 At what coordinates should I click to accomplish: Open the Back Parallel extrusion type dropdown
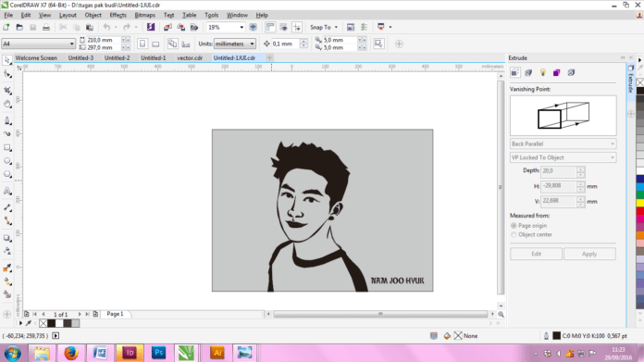pyautogui.click(x=563, y=144)
